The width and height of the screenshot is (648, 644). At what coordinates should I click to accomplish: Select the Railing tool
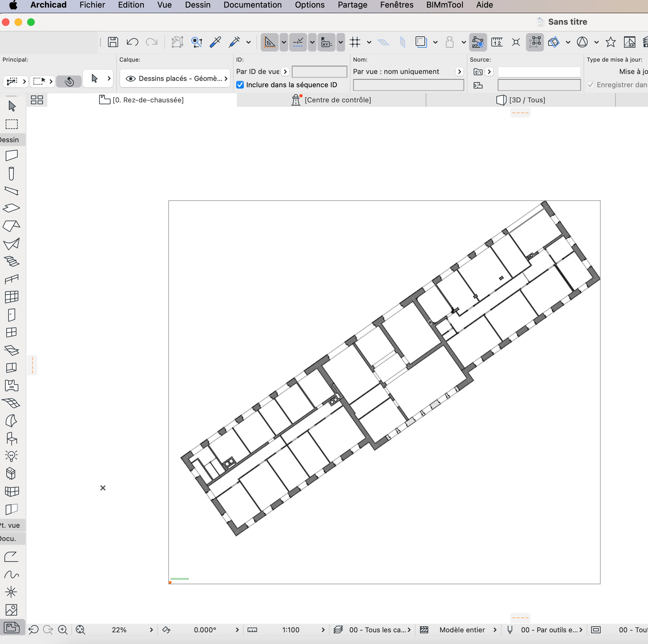12,279
